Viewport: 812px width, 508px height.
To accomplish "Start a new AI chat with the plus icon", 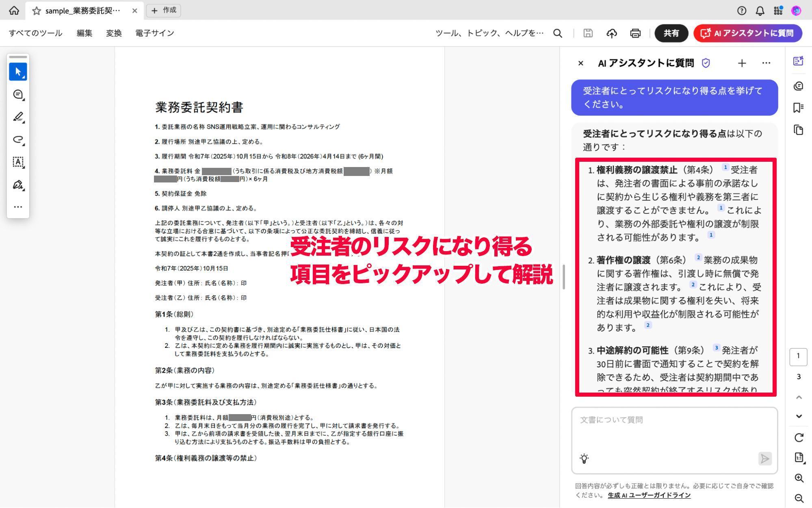I will click(742, 63).
